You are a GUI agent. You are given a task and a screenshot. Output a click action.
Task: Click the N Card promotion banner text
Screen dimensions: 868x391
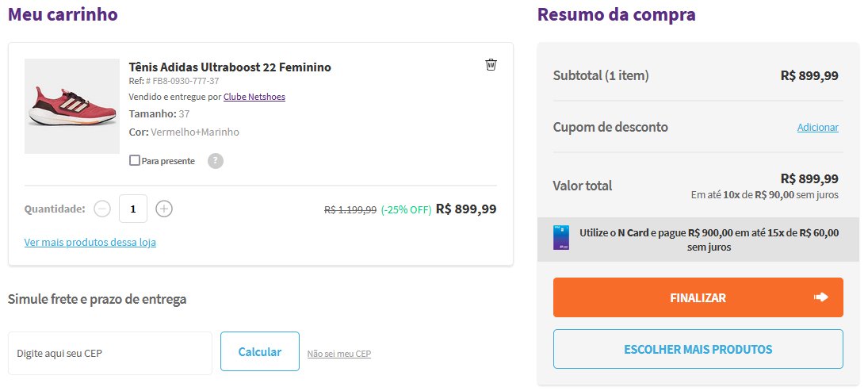tap(709, 240)
